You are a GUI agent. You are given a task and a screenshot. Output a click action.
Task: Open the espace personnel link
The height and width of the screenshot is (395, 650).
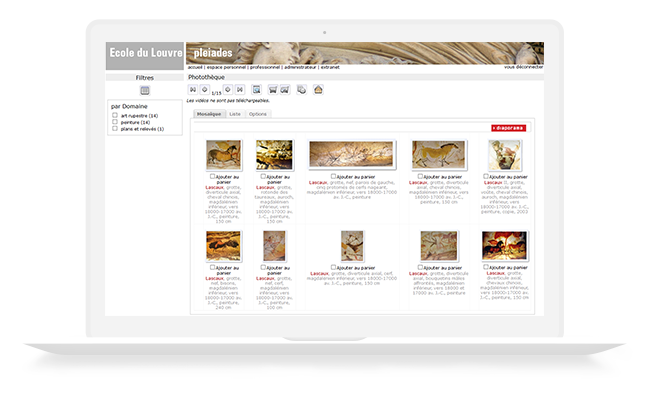point(226,67)
